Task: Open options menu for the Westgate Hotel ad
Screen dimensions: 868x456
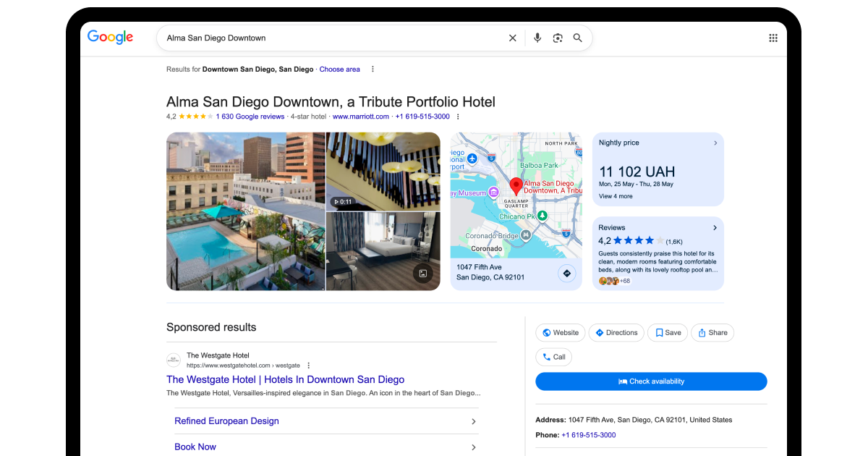Action: 308,365
